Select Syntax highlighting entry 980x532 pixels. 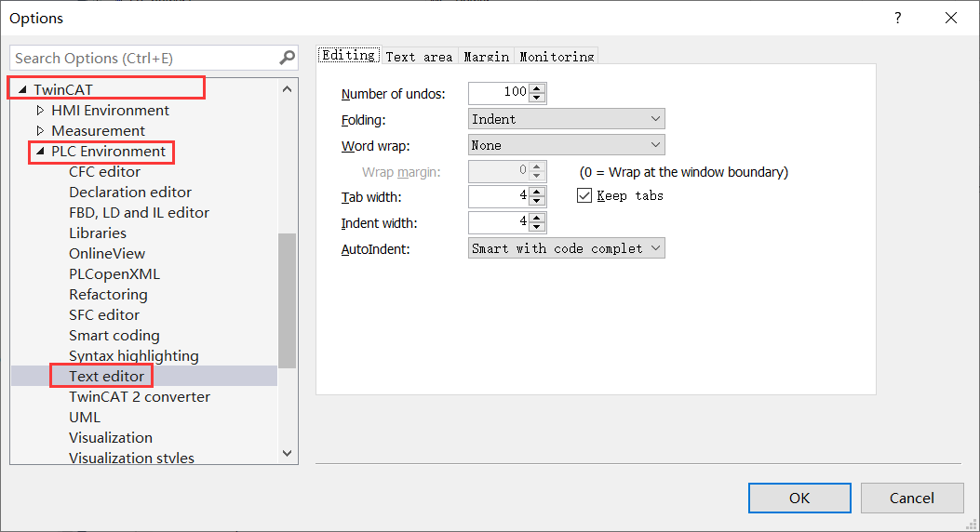tap(134, 356)
